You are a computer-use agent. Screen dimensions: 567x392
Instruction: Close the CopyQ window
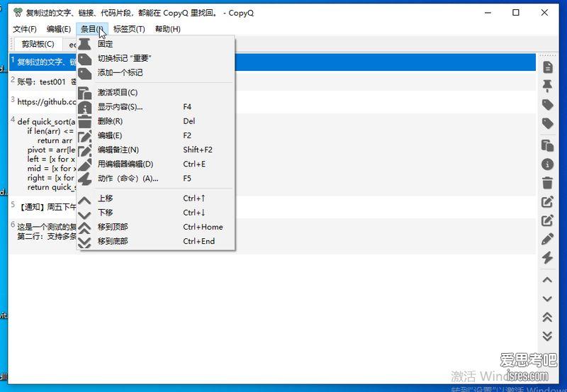click(x=544, y=13)
